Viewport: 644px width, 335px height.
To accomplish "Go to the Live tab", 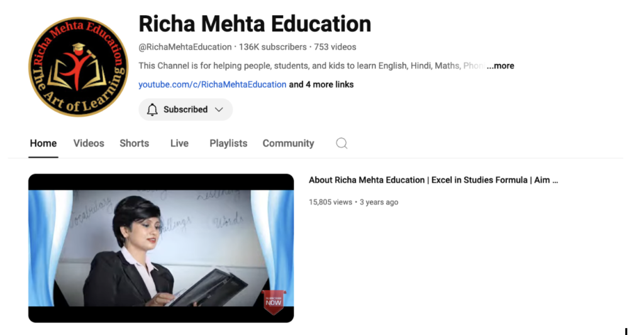I will 179,143.
